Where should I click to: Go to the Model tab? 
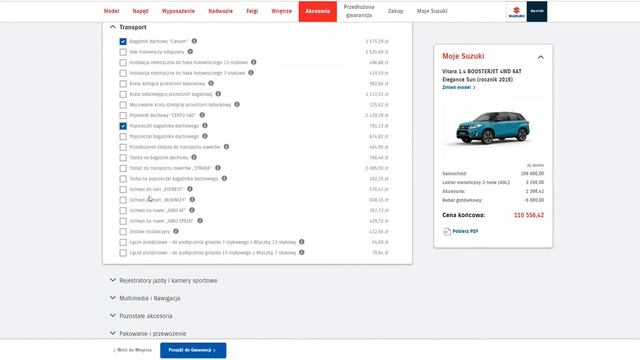(111, 11)
